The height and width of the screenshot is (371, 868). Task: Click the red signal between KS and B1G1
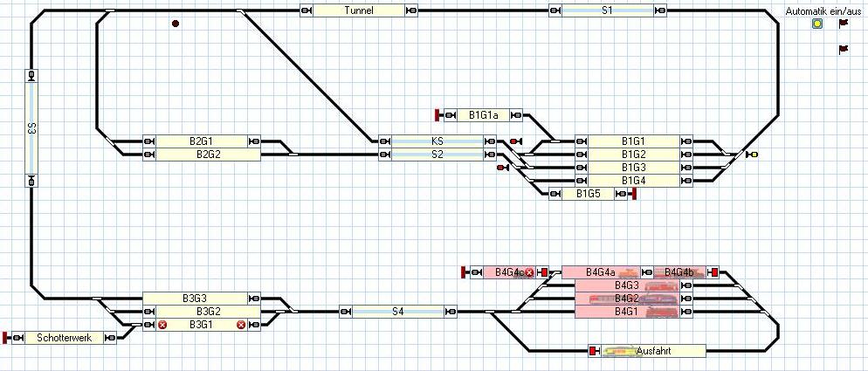515,141
